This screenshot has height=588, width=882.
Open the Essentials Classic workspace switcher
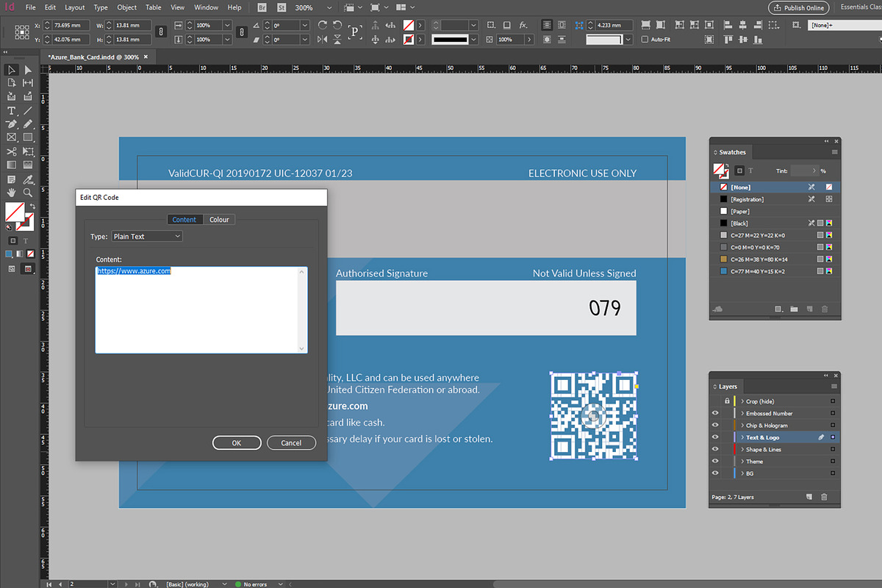tap(861, 7)
